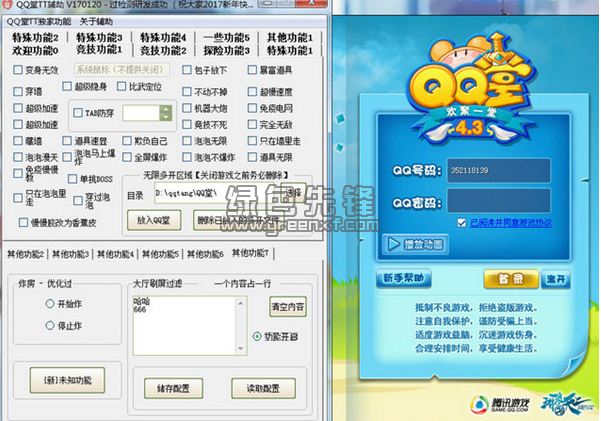The width and height of the screenshot is (601, 421).
Task: Click the TT辅助 app icon in title bar
Action: tap(7, 5)
